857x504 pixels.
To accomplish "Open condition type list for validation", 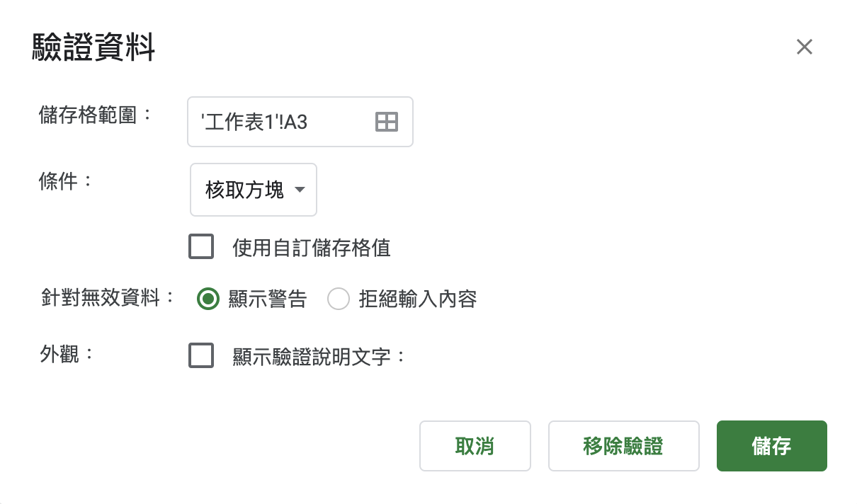I will [253, 190].
